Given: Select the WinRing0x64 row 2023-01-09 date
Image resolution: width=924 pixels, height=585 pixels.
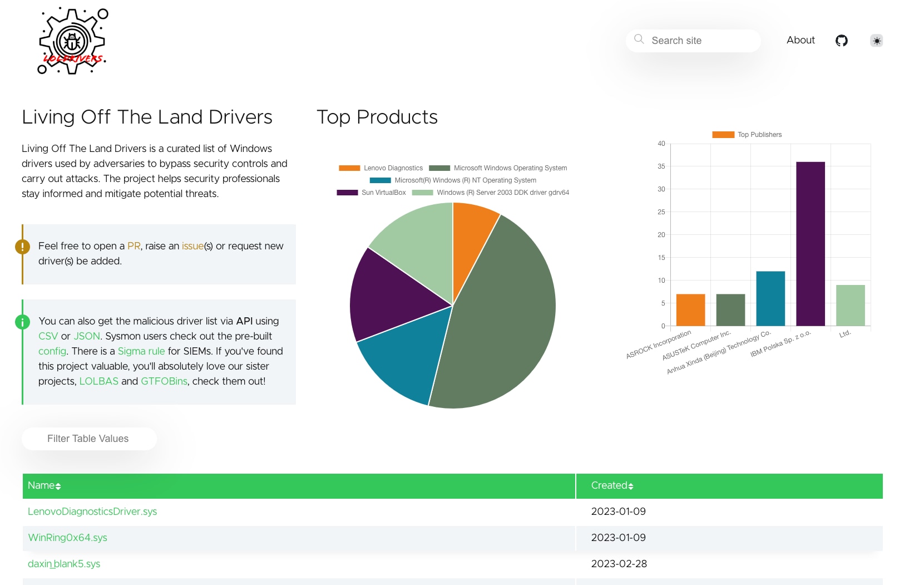Looking at the screenshot, I should (x=619, y=538).
